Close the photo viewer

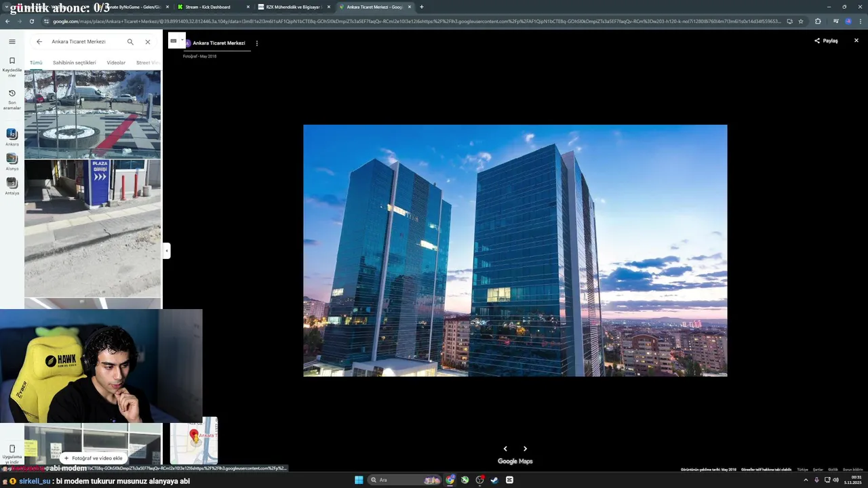coord(856,41)
